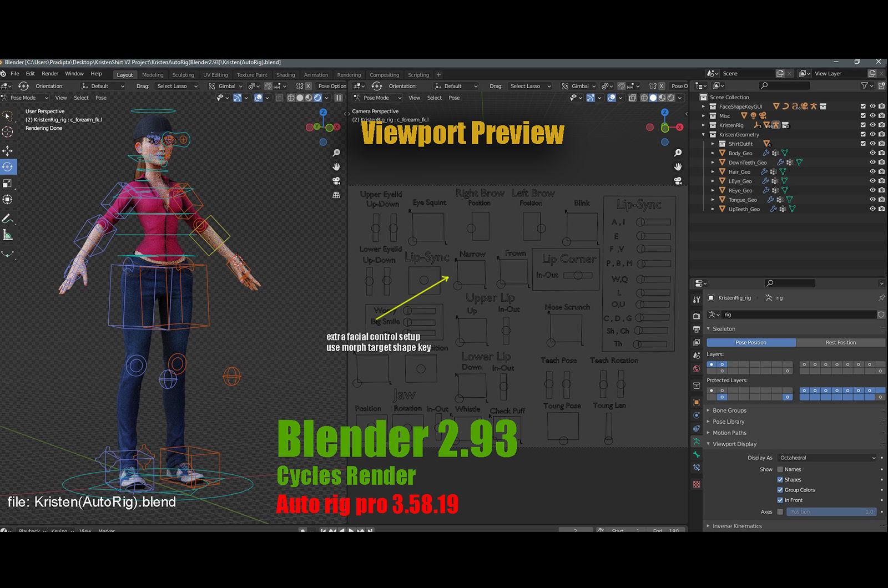Open the Object properties tab
This screenshot has height=588, width=888.
(697, 402)
